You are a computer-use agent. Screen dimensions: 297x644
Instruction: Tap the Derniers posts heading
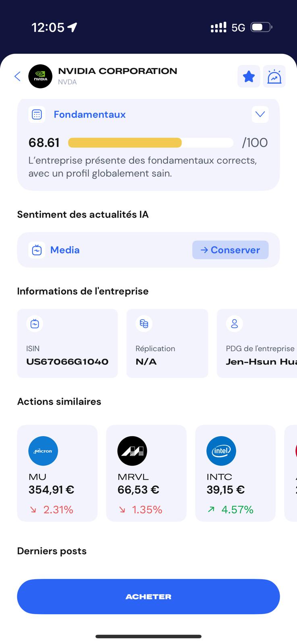[x=52, y=551]
